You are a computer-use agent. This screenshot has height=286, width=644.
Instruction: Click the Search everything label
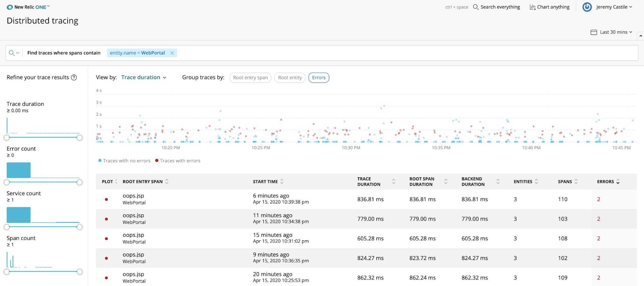click(500, 7)
